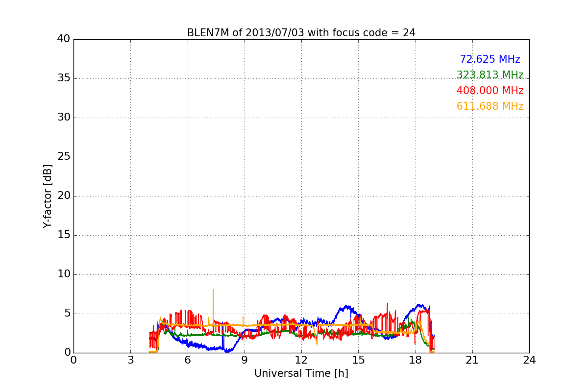This screenshot has width=588, height=392.
Task: Click the y-axis tick label 40
Action: click(64, 39)
